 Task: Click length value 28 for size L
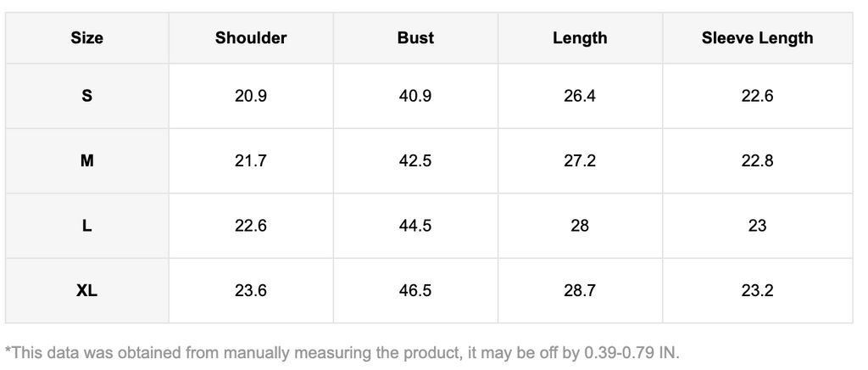pyautogui.click(x=580, y=226)
